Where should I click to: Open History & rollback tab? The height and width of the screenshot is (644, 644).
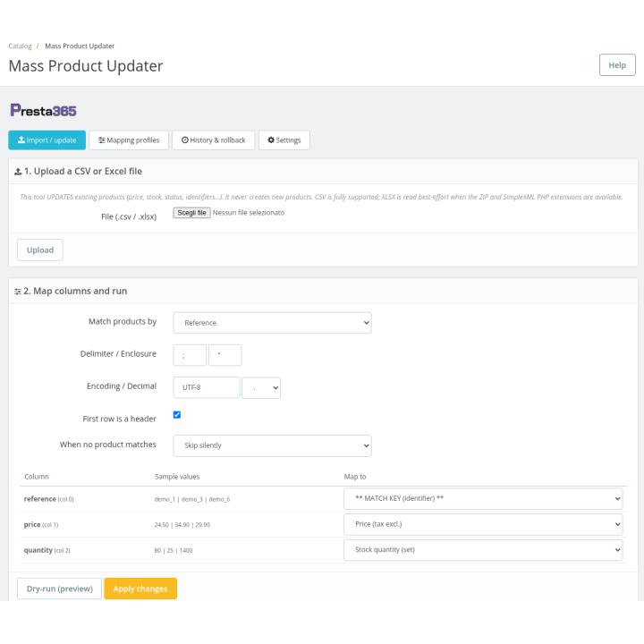pos(214,140)
